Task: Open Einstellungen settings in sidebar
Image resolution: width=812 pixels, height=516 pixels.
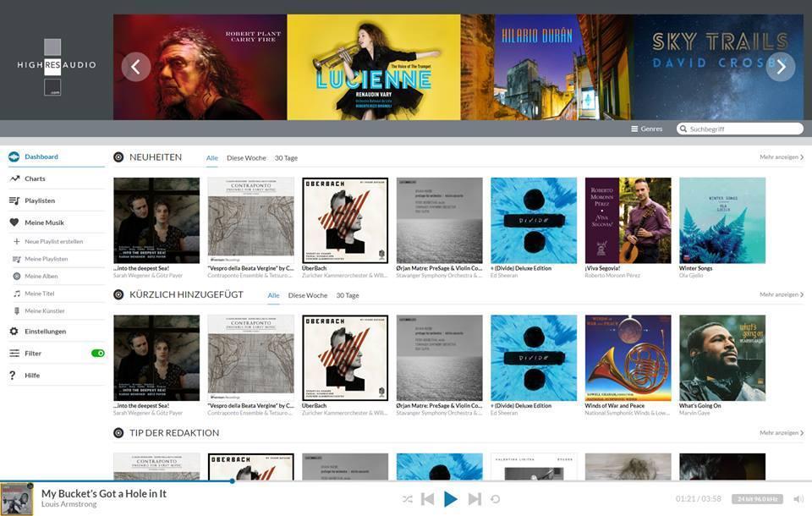Action: click(45, 331)
